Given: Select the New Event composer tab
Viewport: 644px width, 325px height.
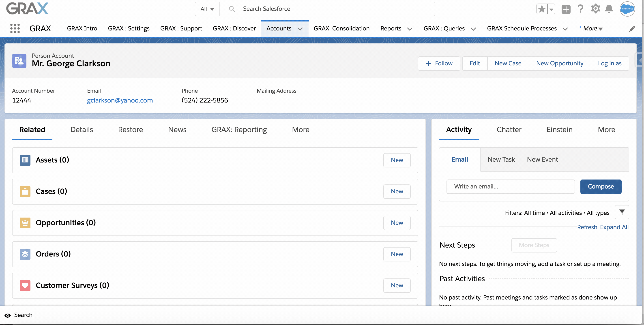Looking at the screenshot, I should pos(542,160).
